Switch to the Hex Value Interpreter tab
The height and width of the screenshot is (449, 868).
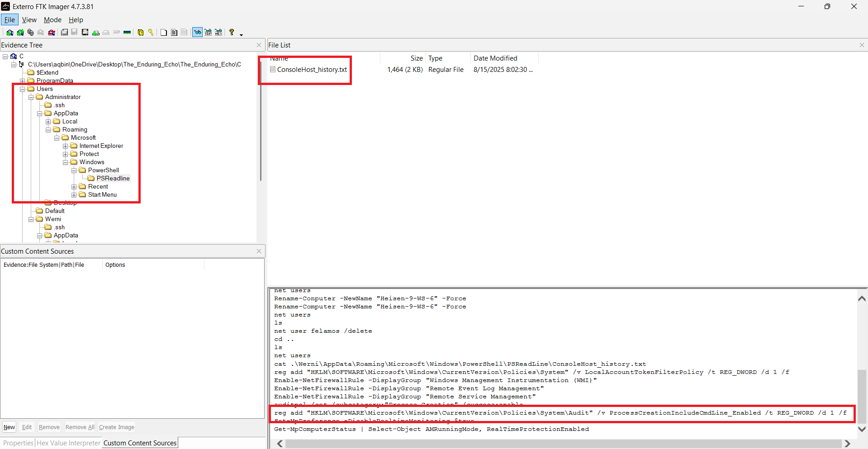[69, 443]
